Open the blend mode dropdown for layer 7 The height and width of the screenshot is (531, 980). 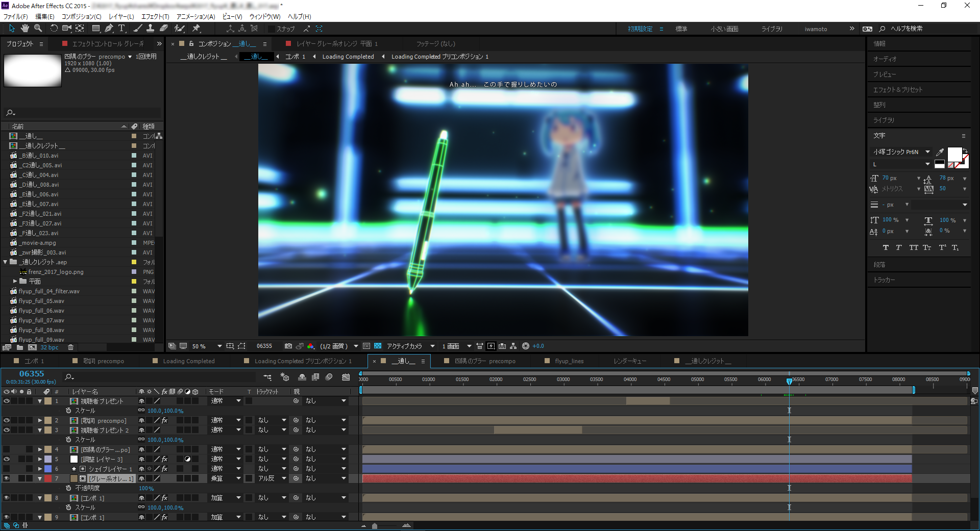coord(238,478)
